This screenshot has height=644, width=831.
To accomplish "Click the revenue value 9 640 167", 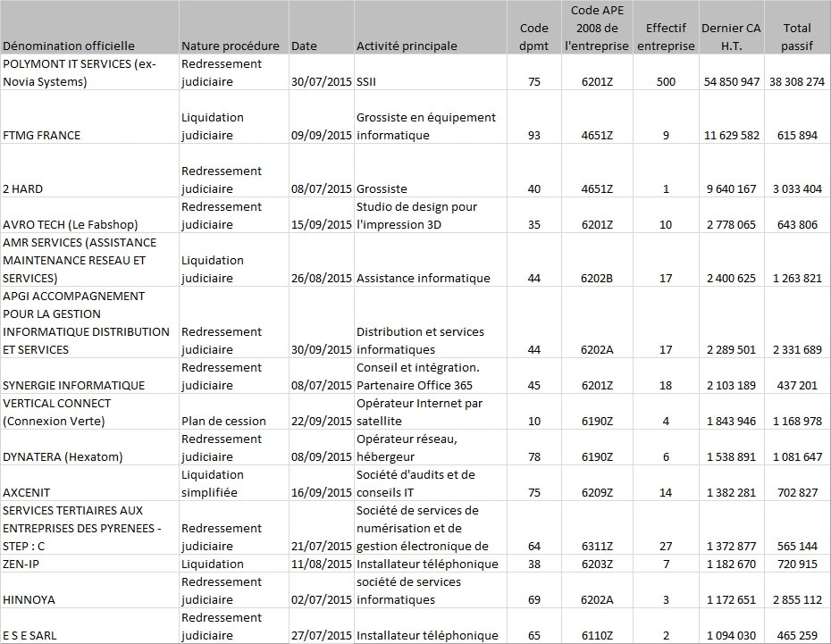I will [x=731, y=189].
